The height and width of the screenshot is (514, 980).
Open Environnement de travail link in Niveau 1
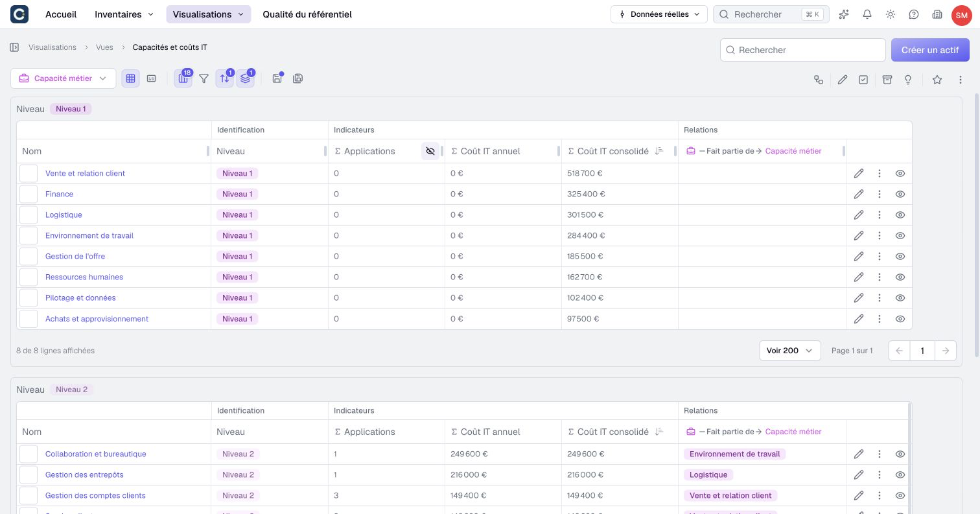coord(89,235)
